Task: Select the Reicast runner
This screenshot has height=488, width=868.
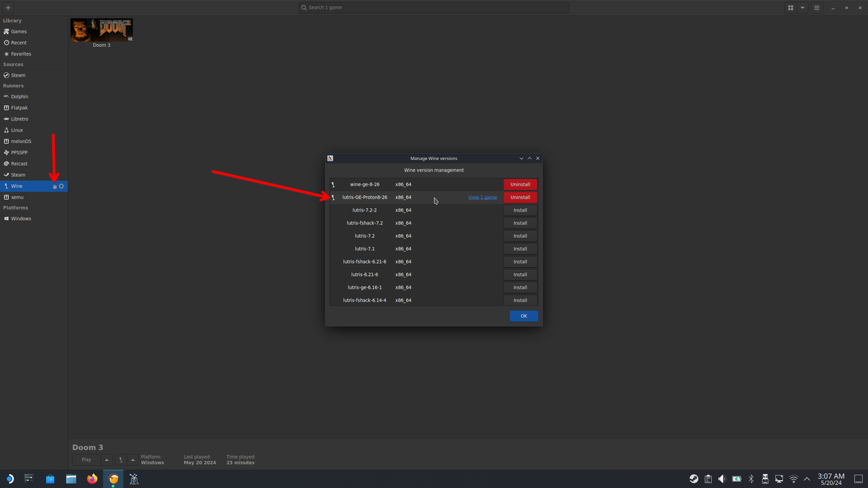Action: [34, 163]
